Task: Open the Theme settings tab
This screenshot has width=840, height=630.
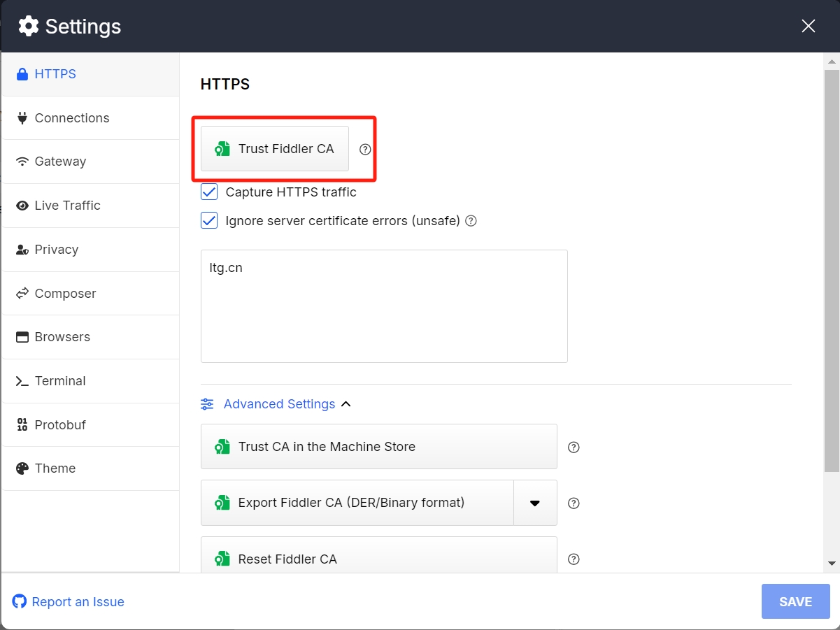Action: 90,468
